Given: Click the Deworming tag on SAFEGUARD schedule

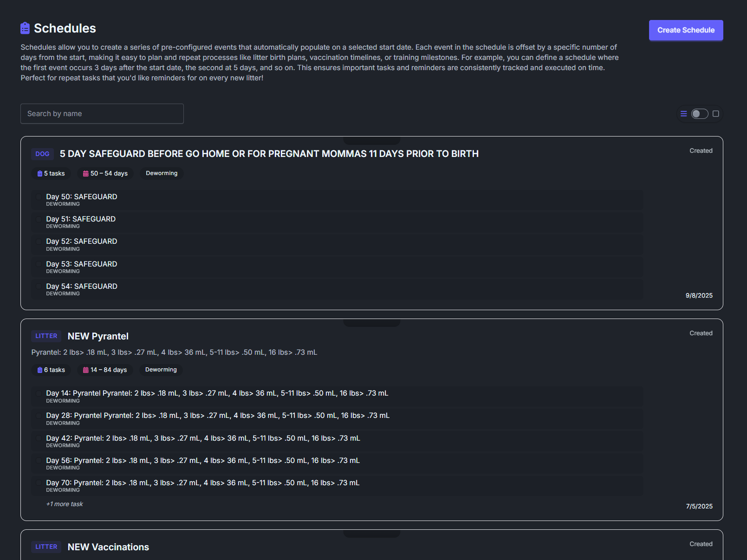Looking at the screenshot, I should click(162, 173).
